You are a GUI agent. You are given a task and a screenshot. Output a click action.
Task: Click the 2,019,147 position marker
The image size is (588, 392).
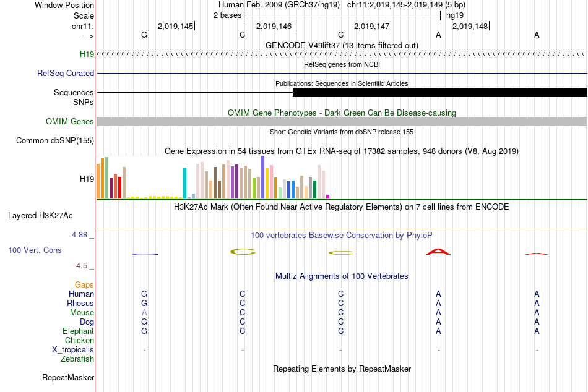[x=373, y=26]
